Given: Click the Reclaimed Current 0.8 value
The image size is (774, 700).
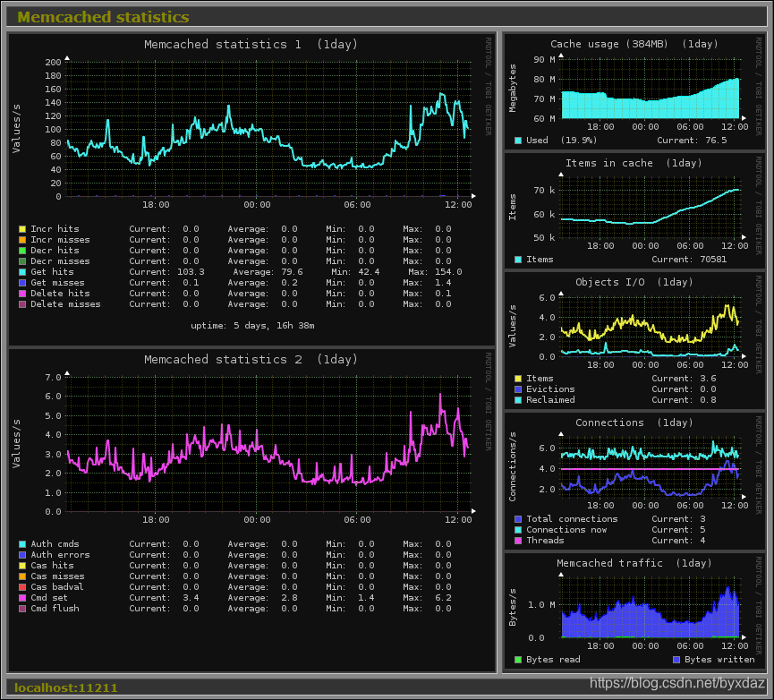Looking at the screenshot, I should [708, 400].
